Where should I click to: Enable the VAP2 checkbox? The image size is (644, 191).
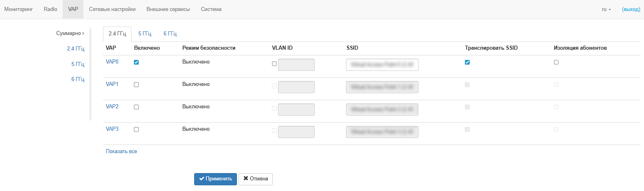click(136, 107)
